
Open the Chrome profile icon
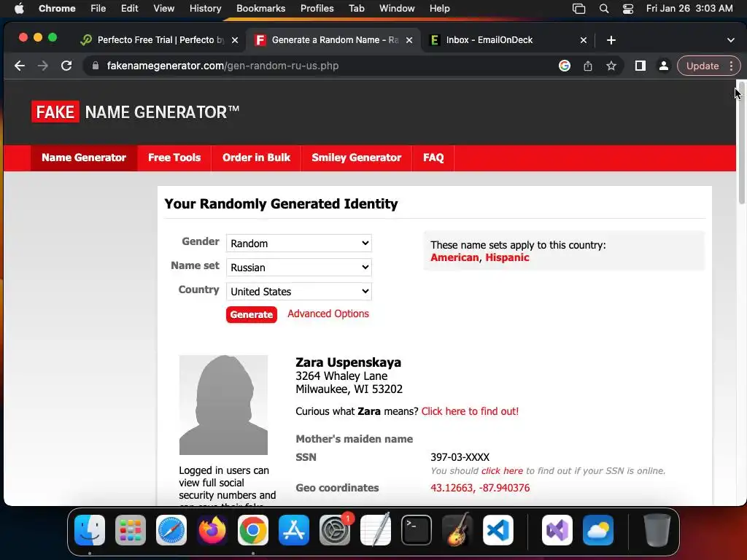click(x=663, y=66)
